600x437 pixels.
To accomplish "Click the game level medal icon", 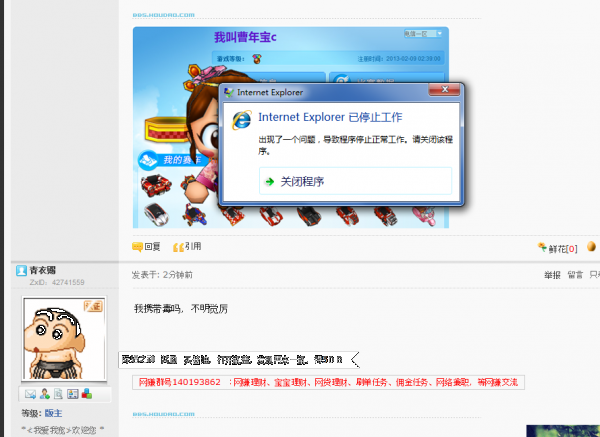I will 257,59.
